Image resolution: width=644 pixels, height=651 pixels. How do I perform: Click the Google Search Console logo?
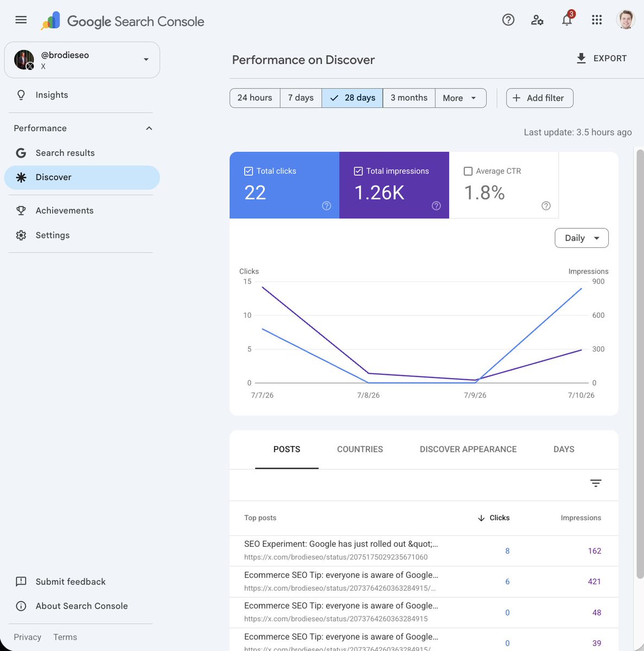123,21
